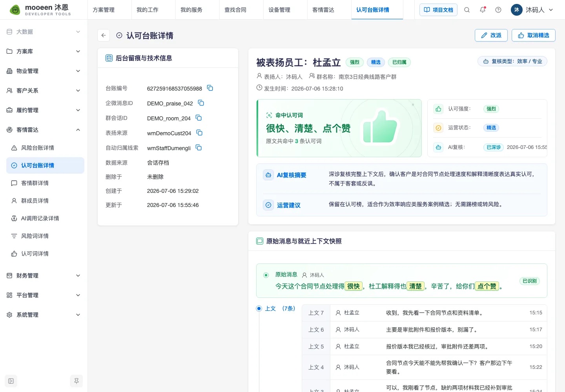Click the 复核类型: 效率 / 专业 badge
This screenshot has width=565, height=392.
512,62
